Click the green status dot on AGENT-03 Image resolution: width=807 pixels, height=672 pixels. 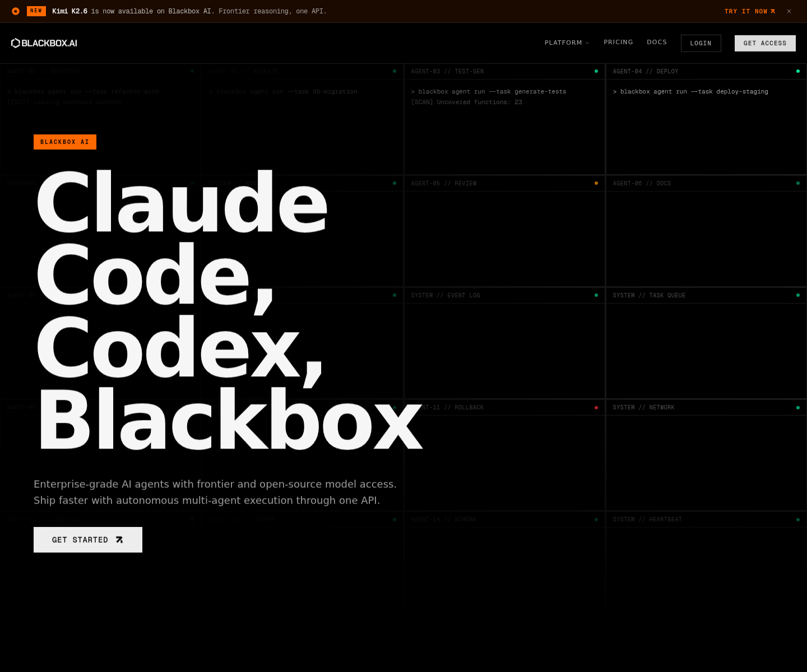point(596,71)
